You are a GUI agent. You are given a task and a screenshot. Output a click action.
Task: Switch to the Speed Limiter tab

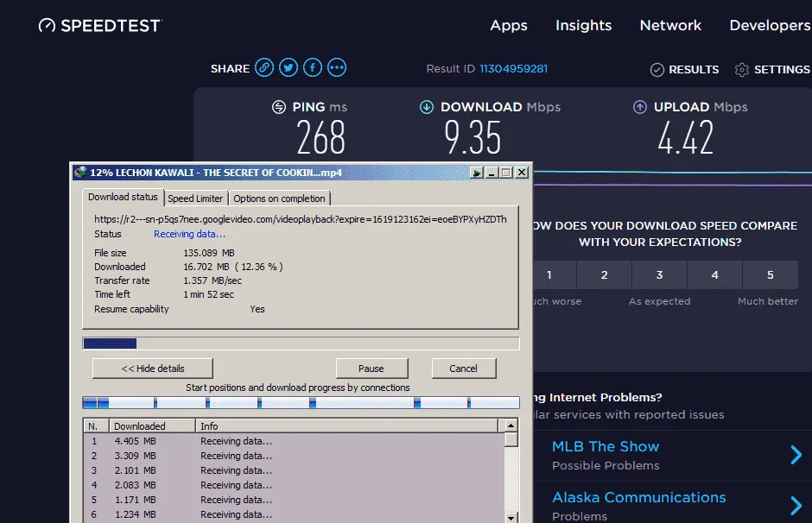pyautogui.click(x=195, y=198)
